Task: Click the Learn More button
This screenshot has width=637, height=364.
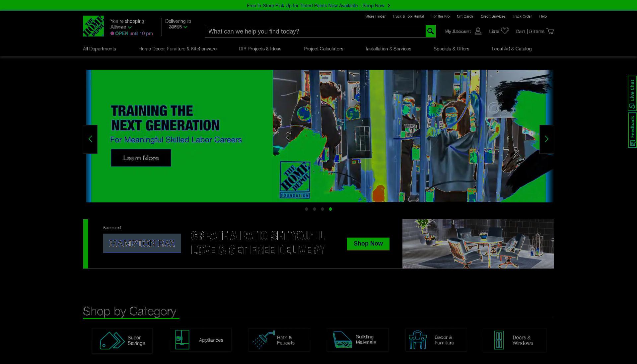Action: (x=141, y=158)
